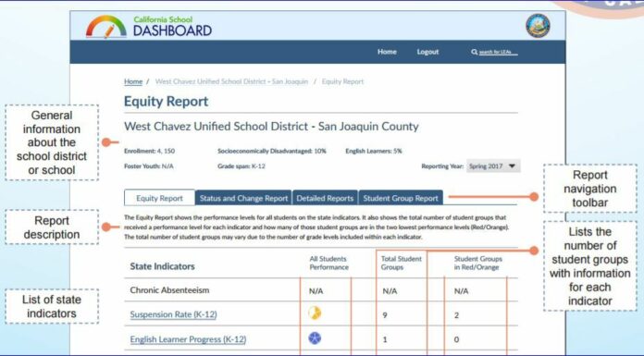Click the yellow Suspension Rate performance pie icon
The height and width of the screenshot is (356, 644).
[315, 313]
